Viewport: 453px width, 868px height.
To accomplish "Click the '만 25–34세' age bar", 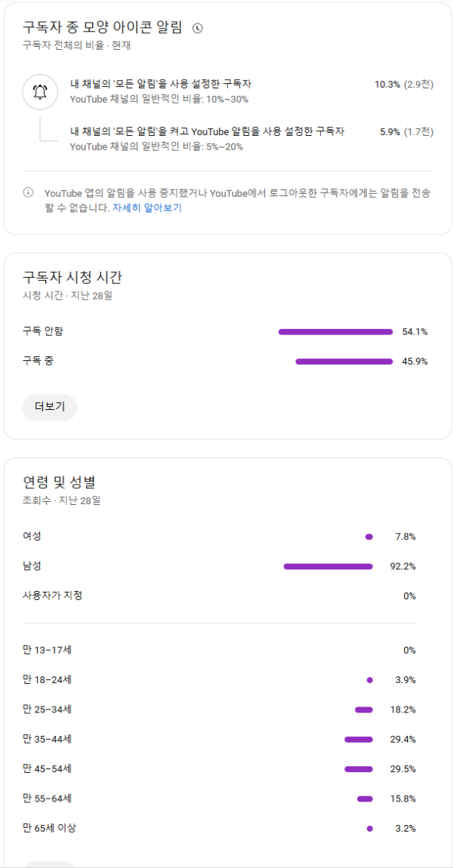I will [x=364, y=709].
